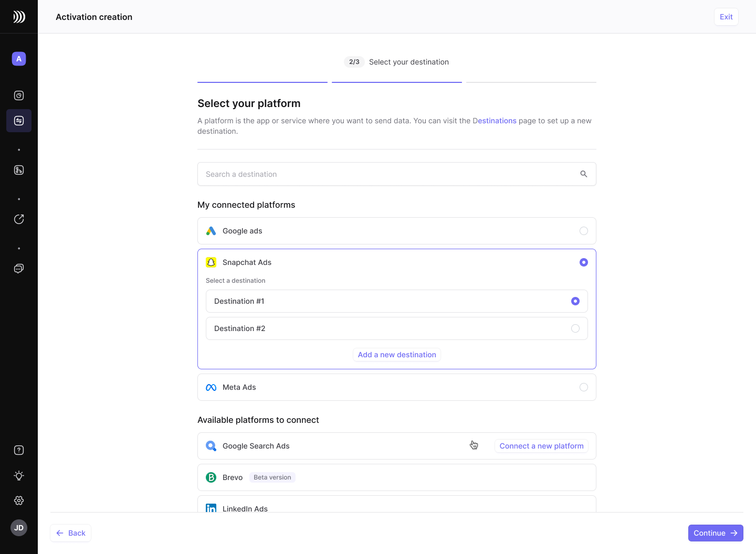Image resolution: width=756 pixels, height=554 pixels.
Task: Open the settings gear icon
Action: pos(19,500)
